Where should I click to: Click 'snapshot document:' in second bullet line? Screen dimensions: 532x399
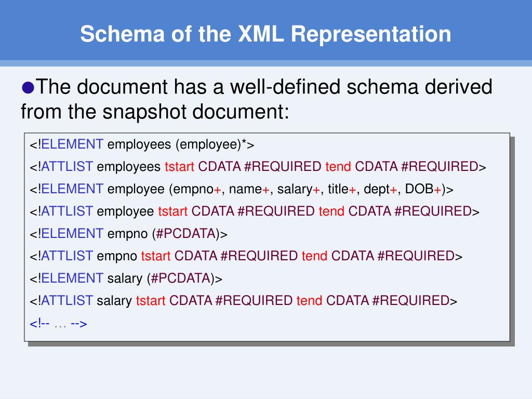click(196, 111)
